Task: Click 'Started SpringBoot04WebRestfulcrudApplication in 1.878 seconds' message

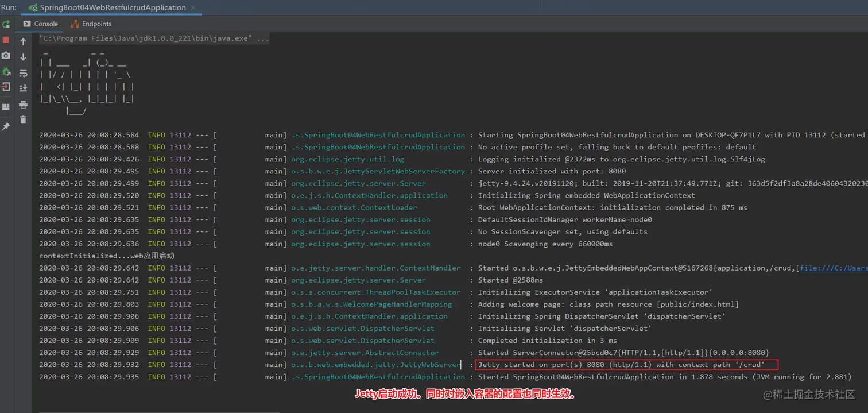Action: point(665,377)
